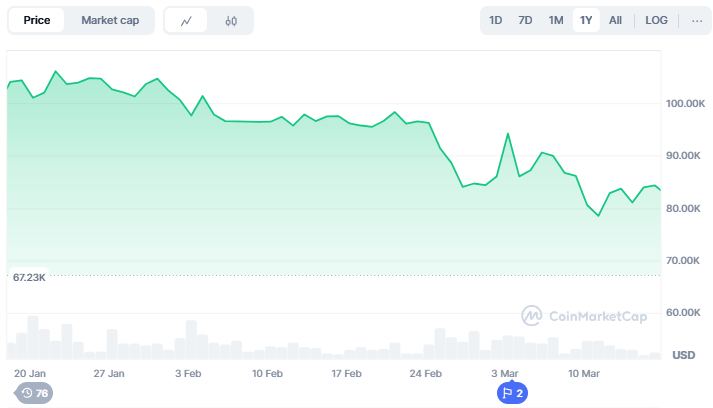Click the 27 Jan date label
Image resolution: width=713 pixels, height=408 pixels.
coord(109,373)
